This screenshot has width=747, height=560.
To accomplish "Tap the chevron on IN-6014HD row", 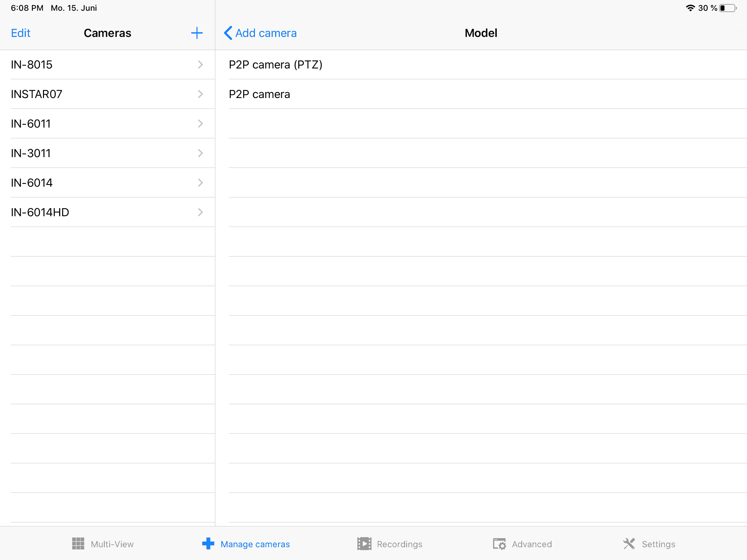I will [200, 212].
